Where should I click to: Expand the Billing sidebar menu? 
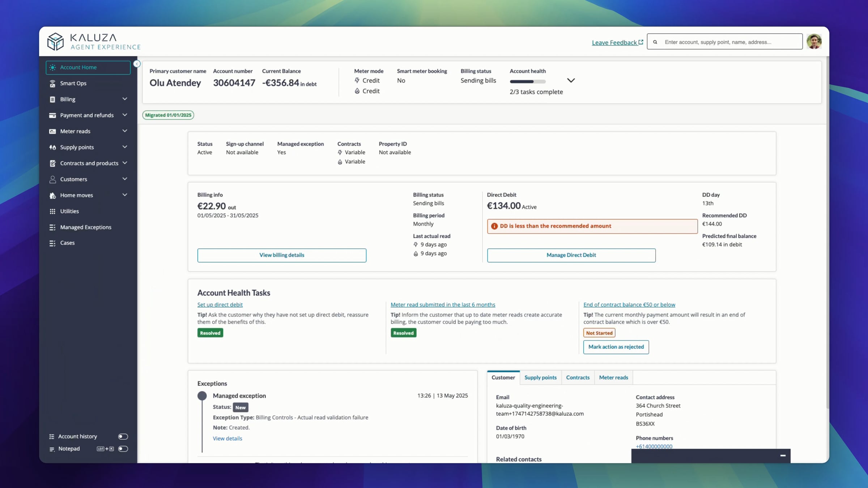[125, 99]
